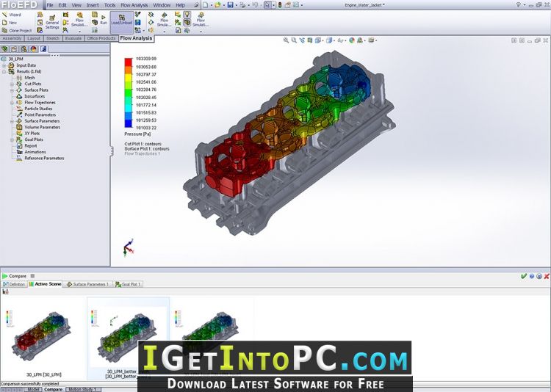Click the blue bottom swatch of pressure legend
The height and width of the screenshot is (392, 551).
pyautogui.click(x=129, y=123)
